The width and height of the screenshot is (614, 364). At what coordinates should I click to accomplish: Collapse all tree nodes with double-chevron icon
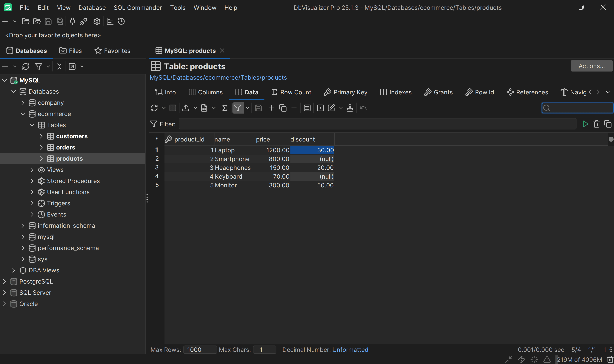[x=59, y=66]
